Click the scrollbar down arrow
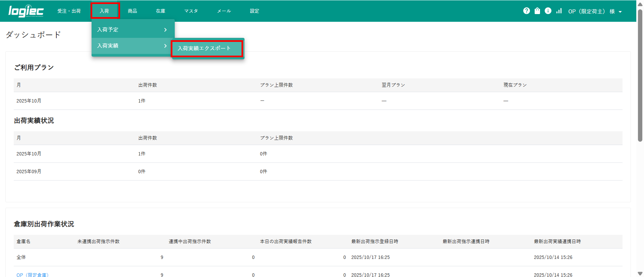The height and width of the screenshot is (277, 644). tap(640, 274)
